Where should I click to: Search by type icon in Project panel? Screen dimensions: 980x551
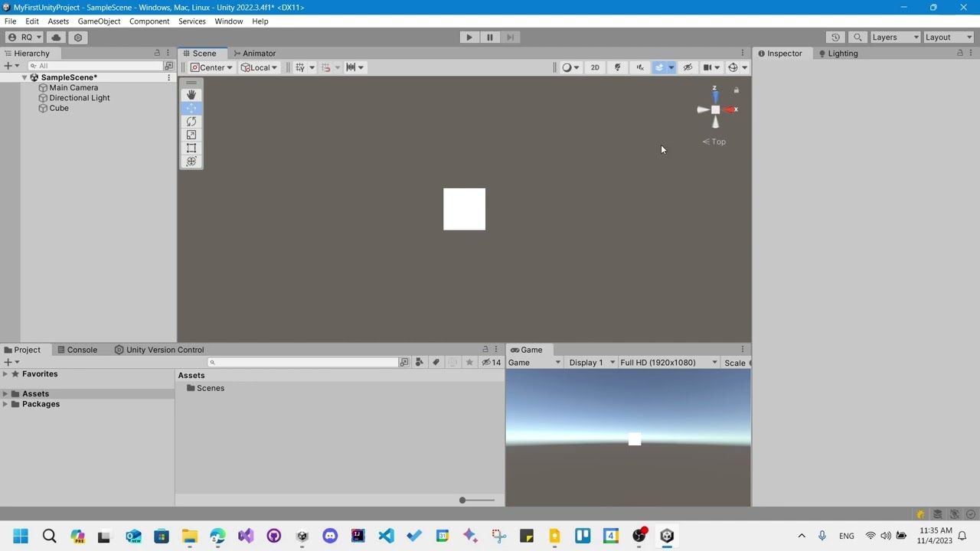click(419, 363)
